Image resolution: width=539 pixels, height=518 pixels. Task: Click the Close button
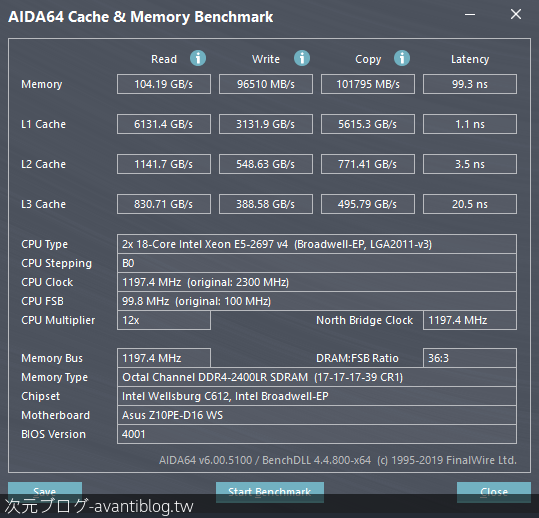click(x=494, y=492)
